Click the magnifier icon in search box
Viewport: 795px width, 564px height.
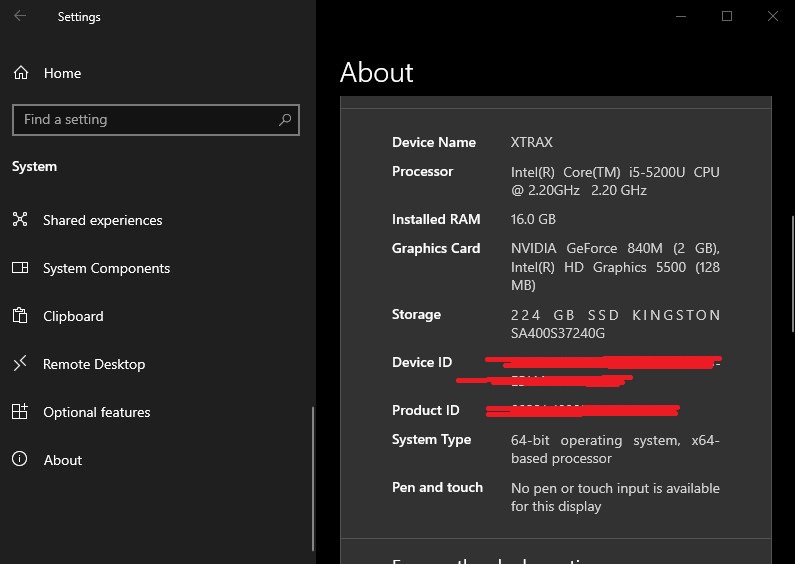click(x=285, y=120)
